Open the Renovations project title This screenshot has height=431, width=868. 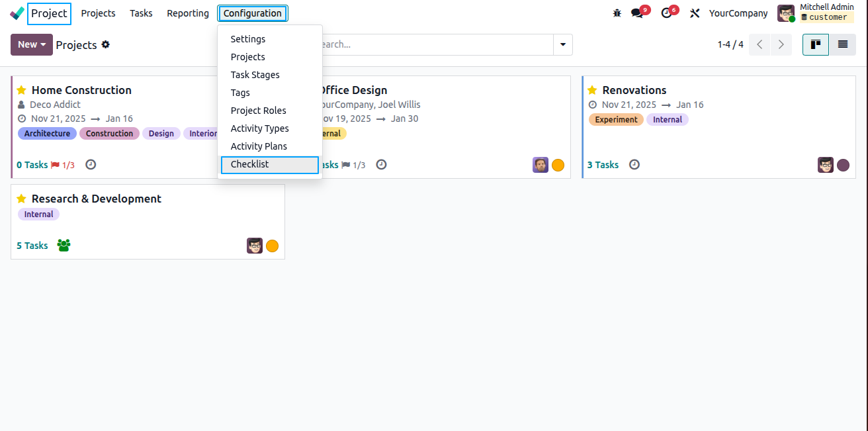(x=634, y=90)
